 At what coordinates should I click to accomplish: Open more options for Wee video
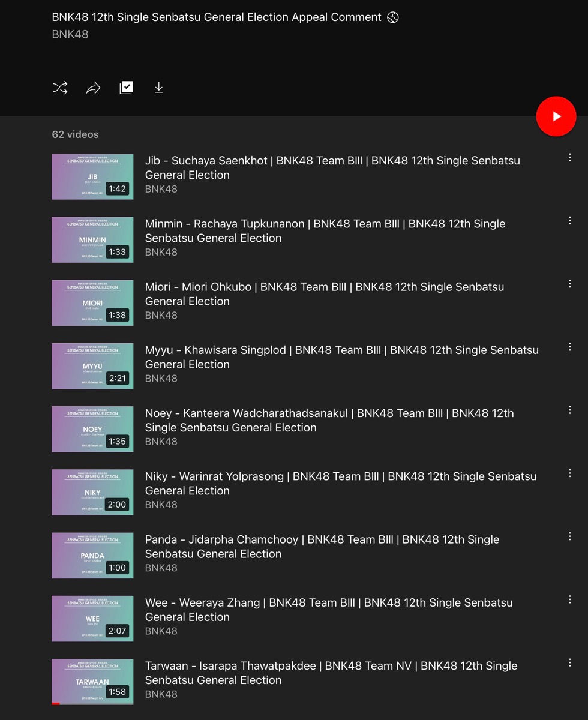click(x=570, y=599)
